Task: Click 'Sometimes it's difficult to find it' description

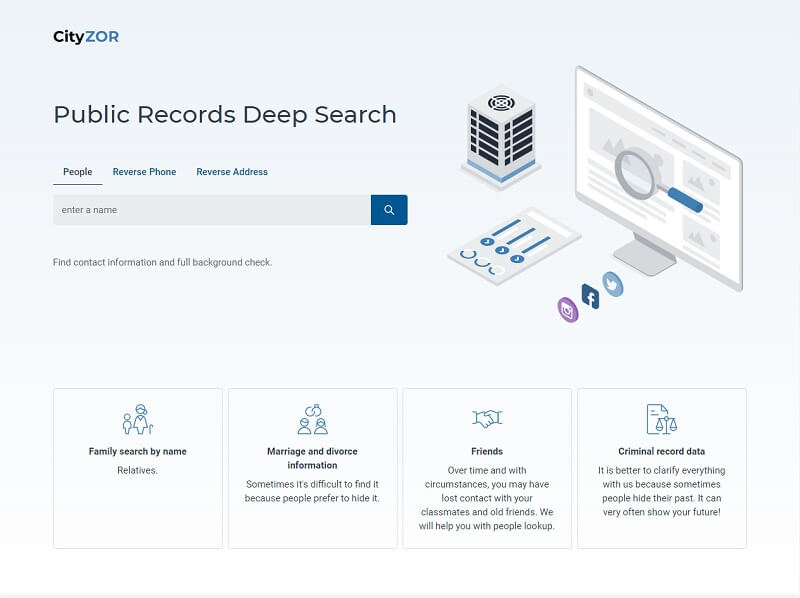Action: click(x=312, y=491)
